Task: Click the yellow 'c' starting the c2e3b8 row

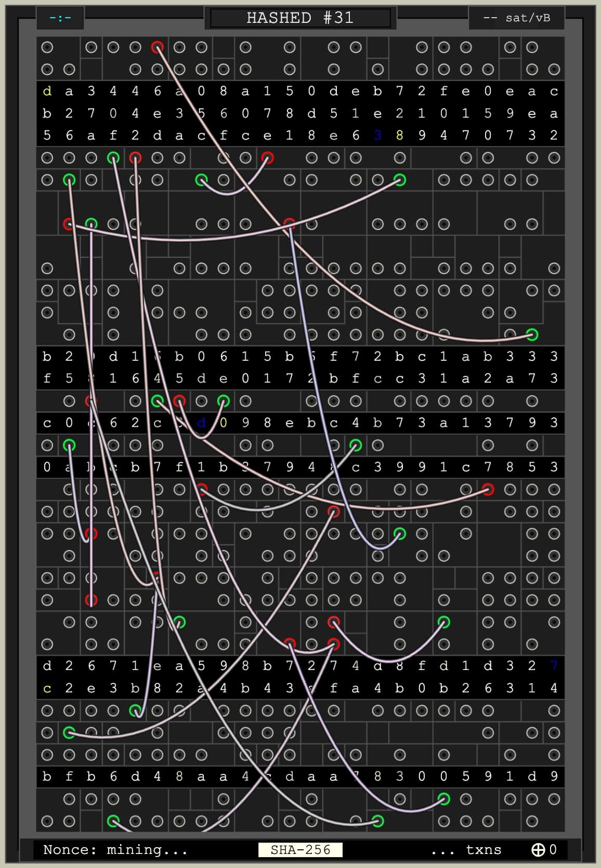Action: 47,688
